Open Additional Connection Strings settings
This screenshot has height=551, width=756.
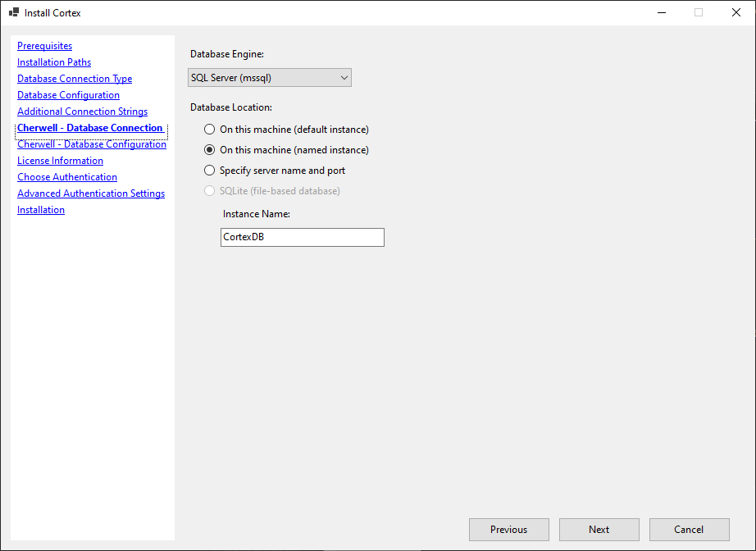point(82,111)
